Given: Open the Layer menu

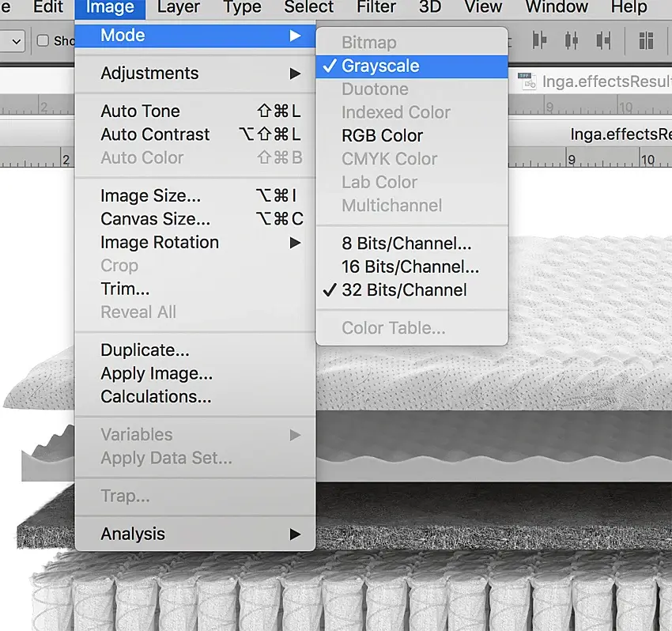Looking at the screenshot, I should pos(179,7).
